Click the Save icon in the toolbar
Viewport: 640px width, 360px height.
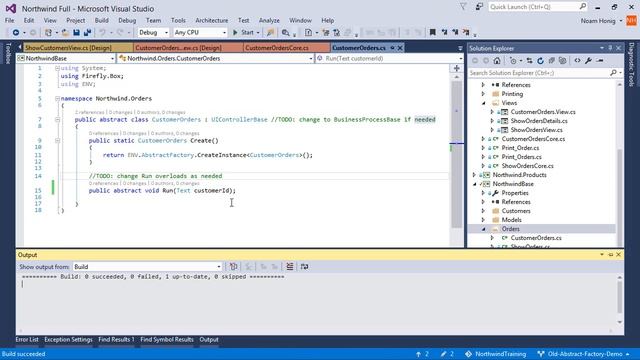click(x=76, y=32)
